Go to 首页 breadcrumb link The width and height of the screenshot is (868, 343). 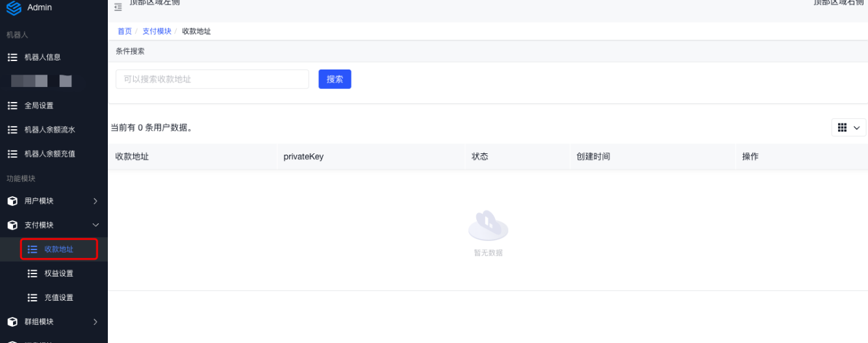click(x=124, y=31)
